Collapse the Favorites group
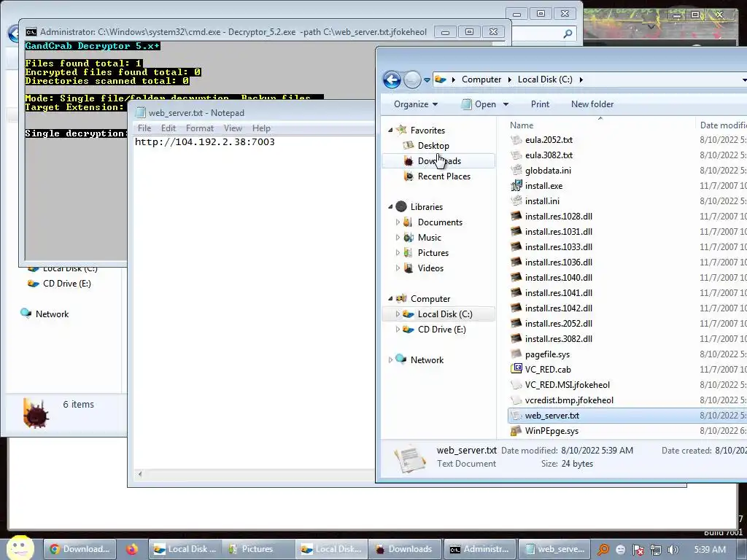Viewport: 747px width, 560px height. click(x=391, y=130)
